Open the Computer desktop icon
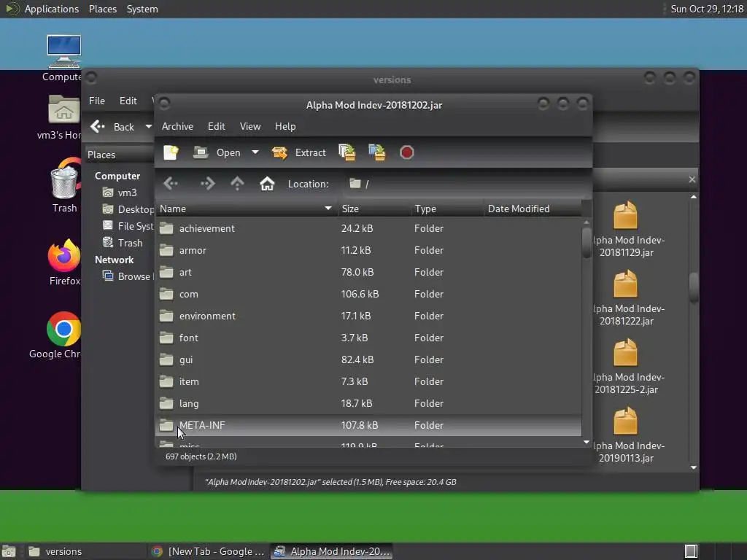Image resolution: width=747 pixels, height=560 pixels. [64, 52]
